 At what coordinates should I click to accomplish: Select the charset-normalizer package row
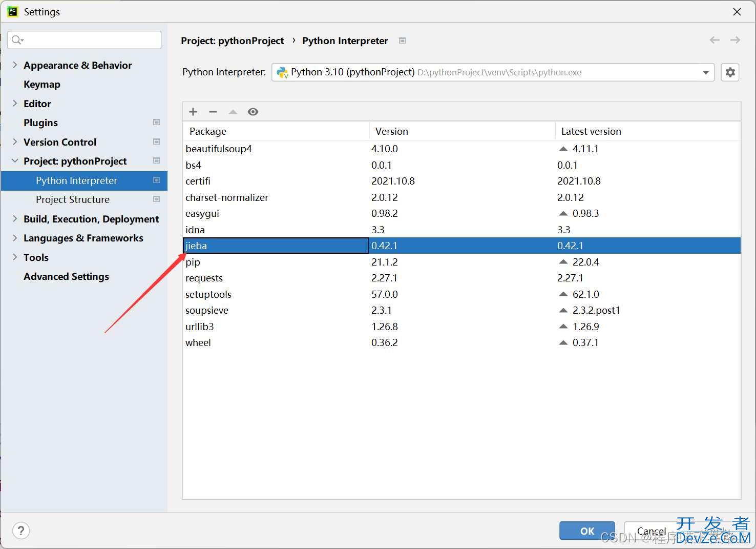(462, 197)
